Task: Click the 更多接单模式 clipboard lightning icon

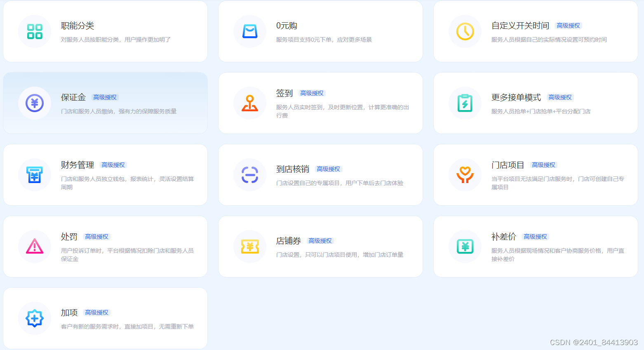Action: coord(465,103)
